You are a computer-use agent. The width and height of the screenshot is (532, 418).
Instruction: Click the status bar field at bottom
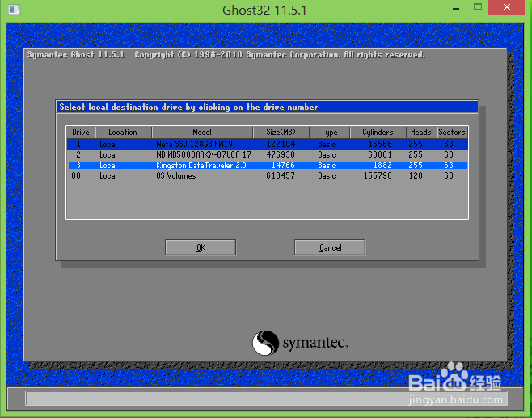click(266, 399)
